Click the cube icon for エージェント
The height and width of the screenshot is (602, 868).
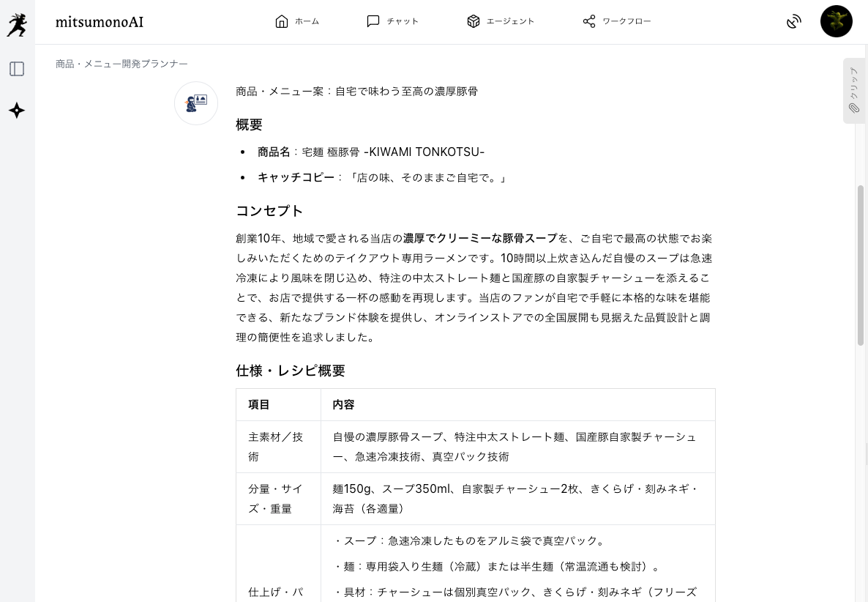[473, 21]
